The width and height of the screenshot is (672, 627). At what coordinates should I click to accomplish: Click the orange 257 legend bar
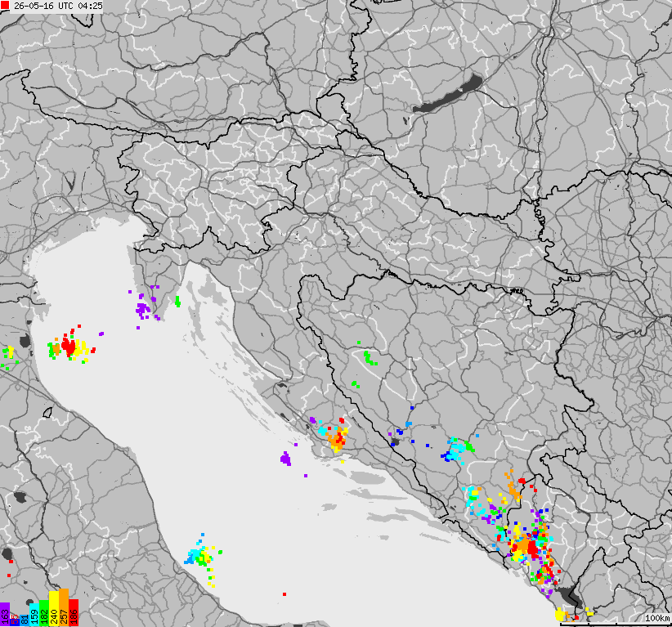pos(64,607)
